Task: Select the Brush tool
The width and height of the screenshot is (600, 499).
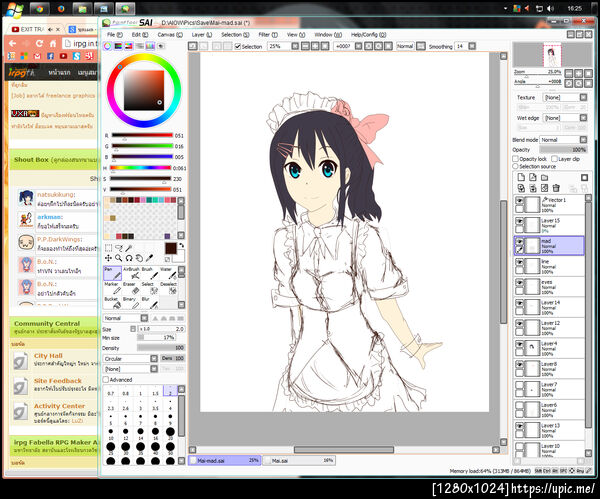Action: (150, 273)
